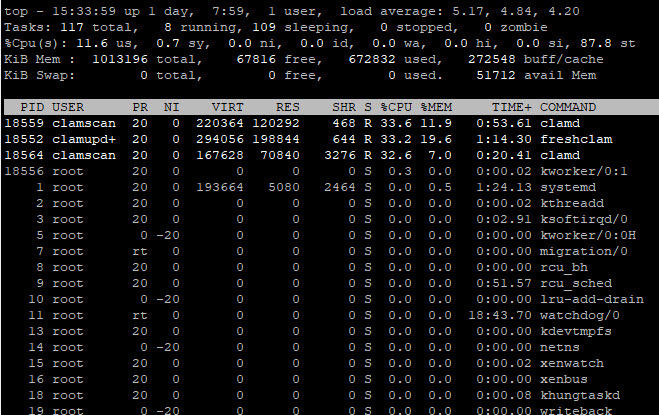Click the khungtaskd command
Viewport: 659px width, 415px height.
[580, 395]
